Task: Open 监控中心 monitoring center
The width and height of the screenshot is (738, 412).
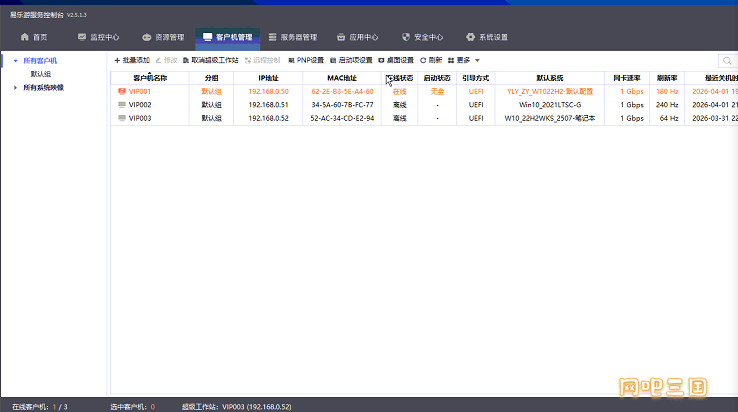Action: point(97,37)
